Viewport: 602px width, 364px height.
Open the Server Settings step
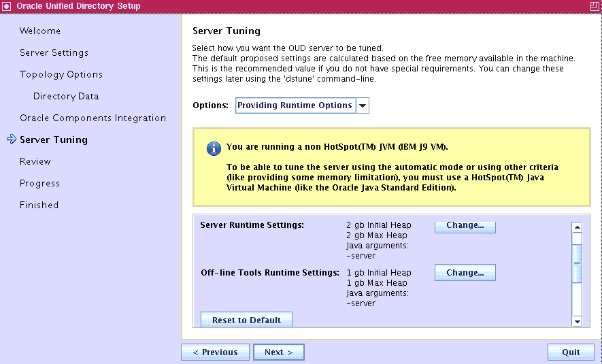tap(54, 52)
